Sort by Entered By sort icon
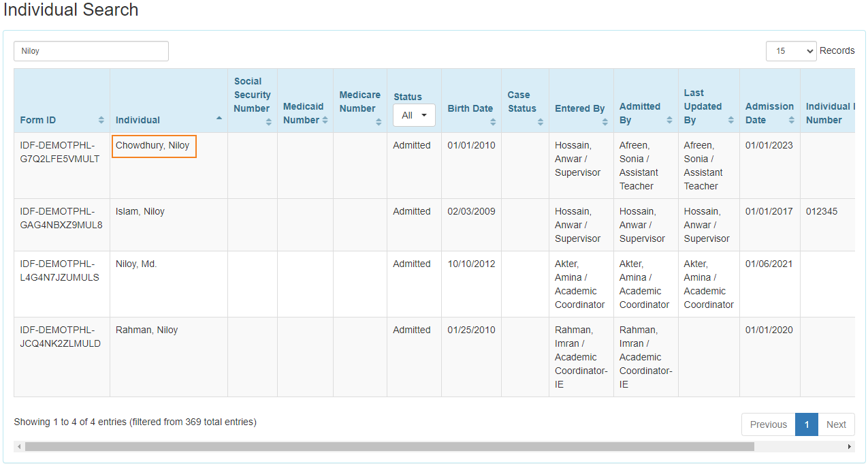 pos(605,122)
